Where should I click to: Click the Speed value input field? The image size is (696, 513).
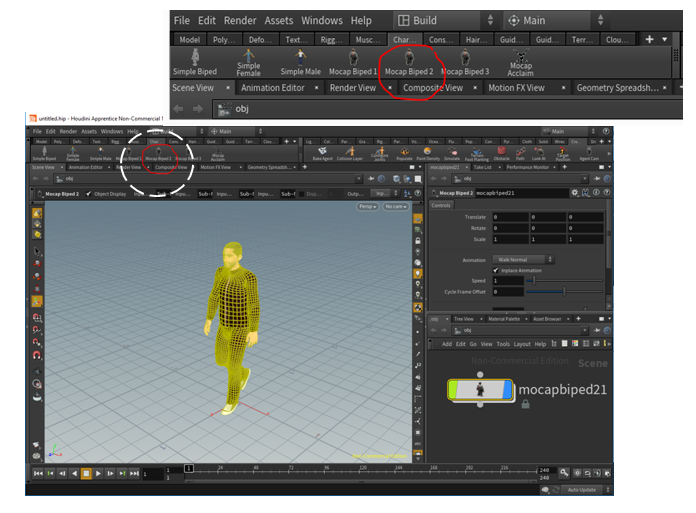tap(508, 281)
